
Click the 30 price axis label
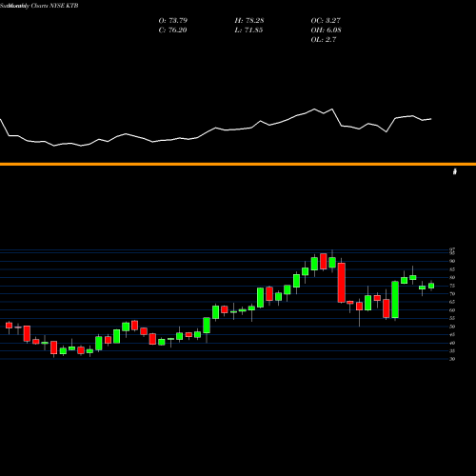(452, 359)
